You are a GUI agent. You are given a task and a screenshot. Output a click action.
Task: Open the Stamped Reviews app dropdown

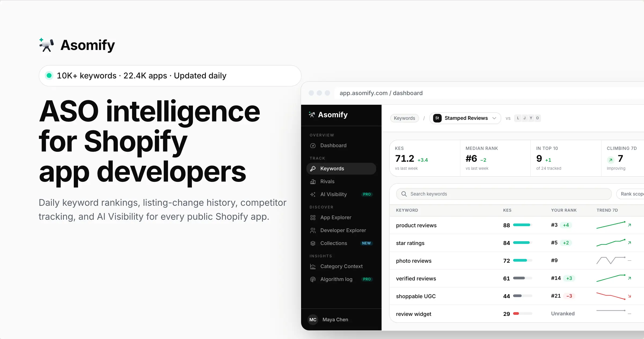click(465, 118)
